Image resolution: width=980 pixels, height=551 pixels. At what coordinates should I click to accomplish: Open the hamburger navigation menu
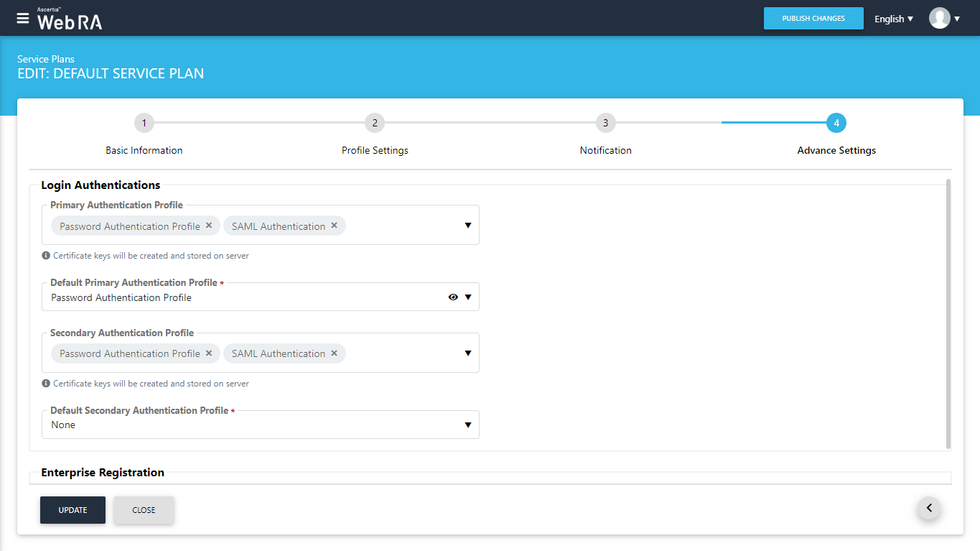[23, 18]
